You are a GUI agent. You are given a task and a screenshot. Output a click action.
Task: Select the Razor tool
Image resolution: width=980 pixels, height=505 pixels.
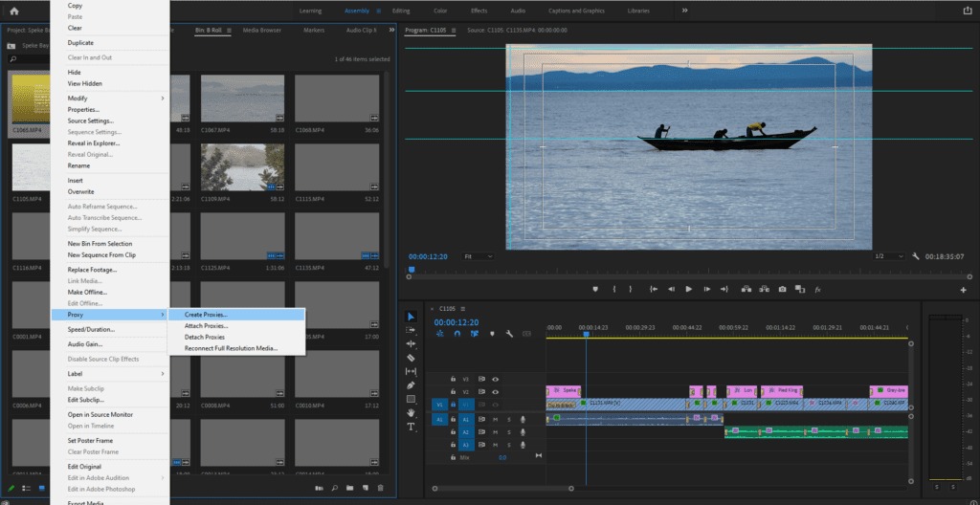[411, 358]
